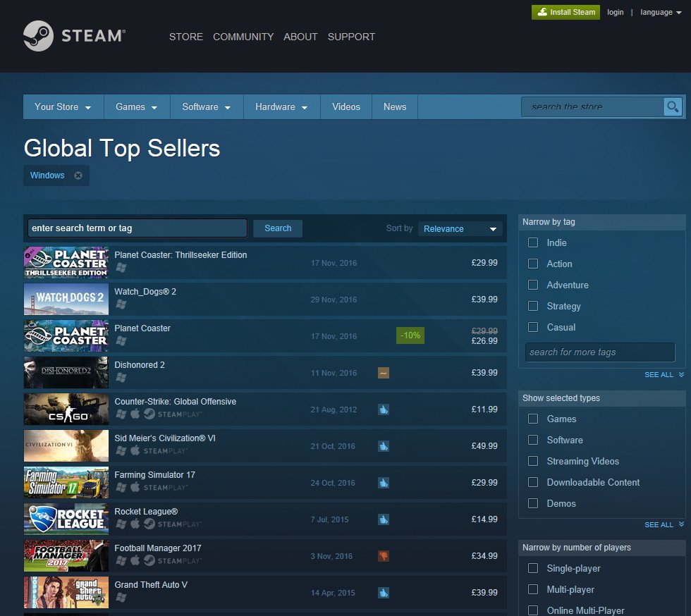Viewport: 691px width, 616px height.
Task: Open the Dishonored 2 title link
Action: (x=140, y=365)
